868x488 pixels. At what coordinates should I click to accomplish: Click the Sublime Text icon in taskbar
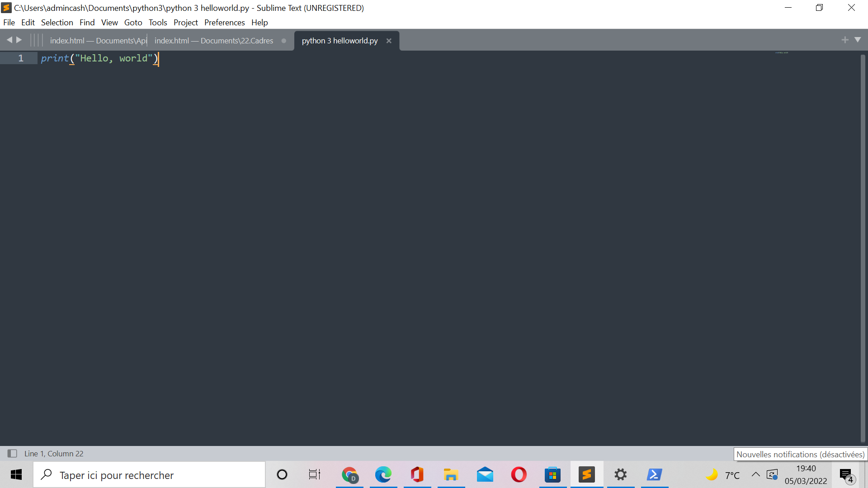coord(587,474)
